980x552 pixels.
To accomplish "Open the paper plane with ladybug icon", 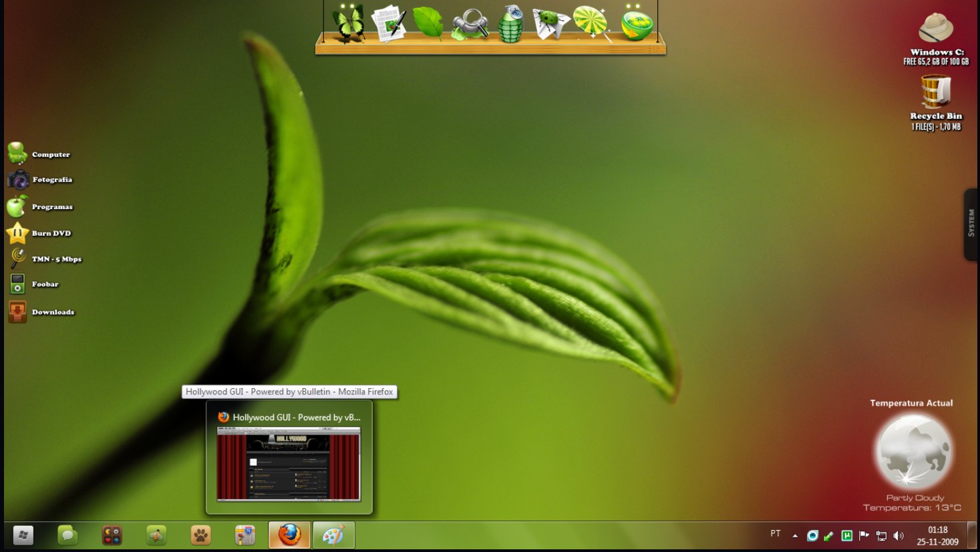I will pyautogui.click(x=551, y=23).
